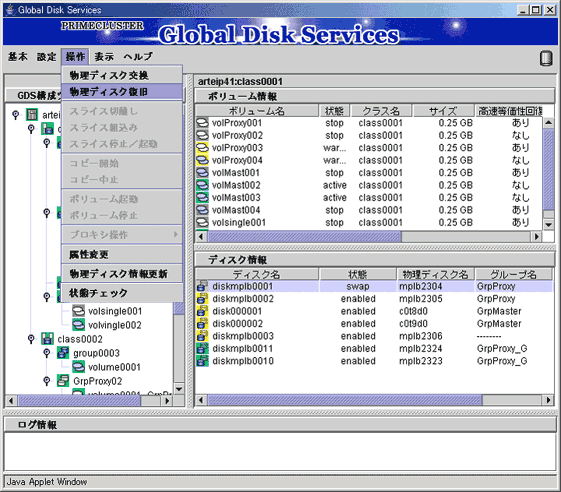Click the yellow volProxy003 warning volume icon
Image resolution: width=561 pixels, height=492 pixels.
pos(202,147)
